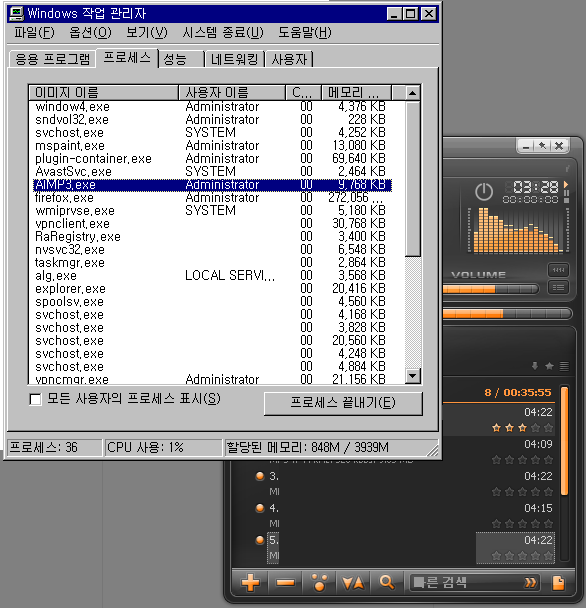This screenshot has width=586, height=608.
Task: Switch to the 성능 tab
Action: tap(181, 59)
